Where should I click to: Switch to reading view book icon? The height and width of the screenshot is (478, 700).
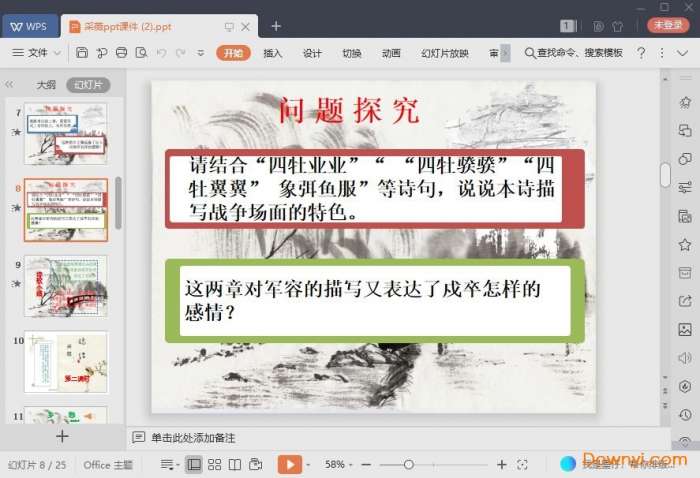[x=235, y=465]
